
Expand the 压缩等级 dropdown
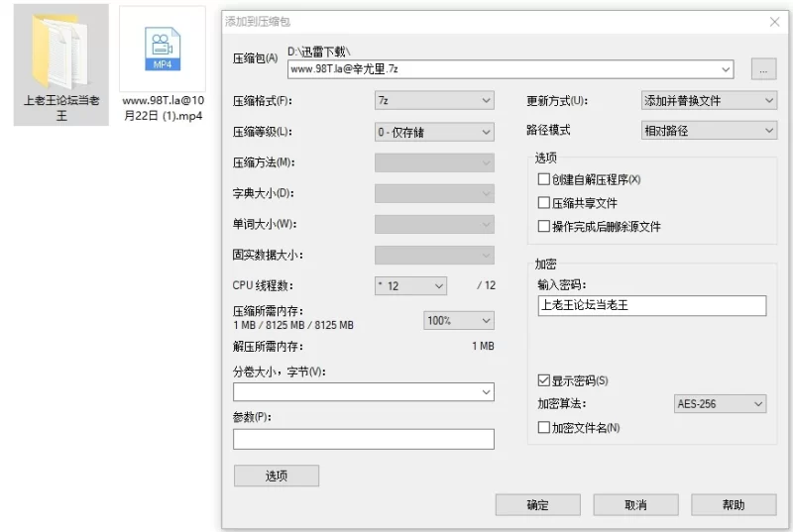pos(434,132)
